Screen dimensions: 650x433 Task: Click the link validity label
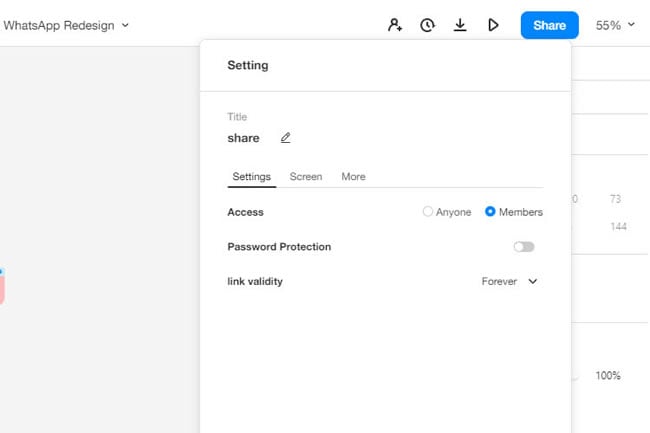[255, 281]
